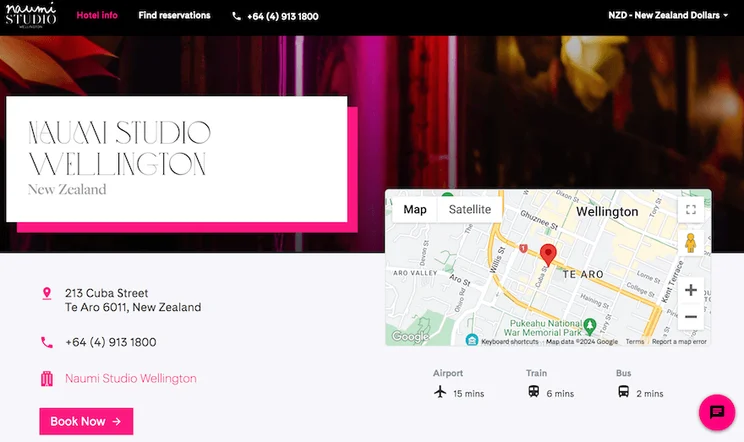Image resolution: width=744 pixels, height=442 pixels.
Task: Click the Wellington label on the map
Action: tap(607, 212)
